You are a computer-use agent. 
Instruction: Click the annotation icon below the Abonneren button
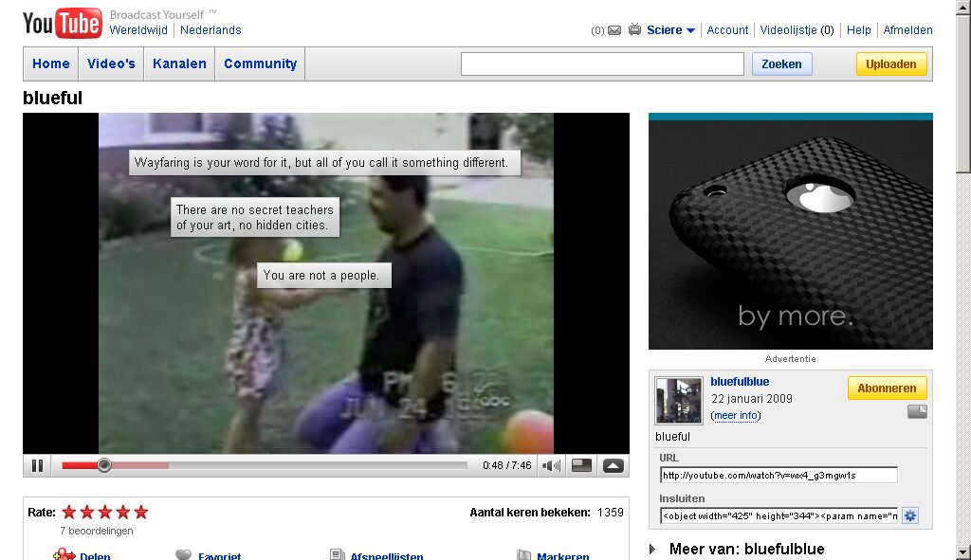pos(916,411)
